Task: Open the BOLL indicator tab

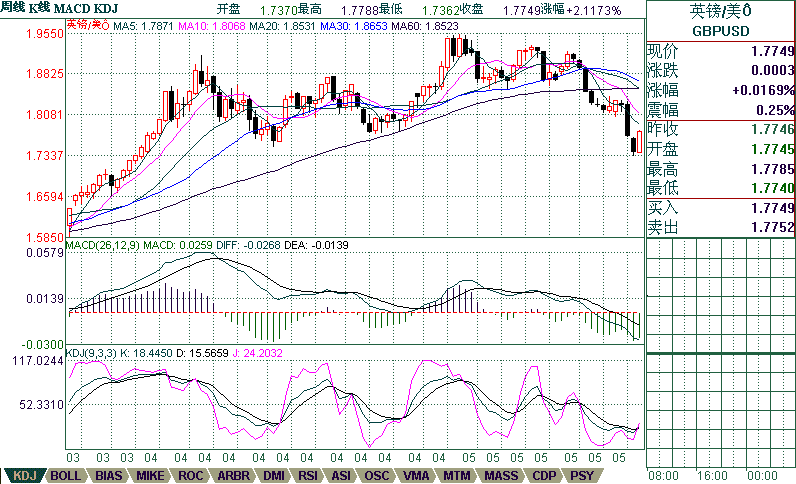Action: (x=65, y=476)
